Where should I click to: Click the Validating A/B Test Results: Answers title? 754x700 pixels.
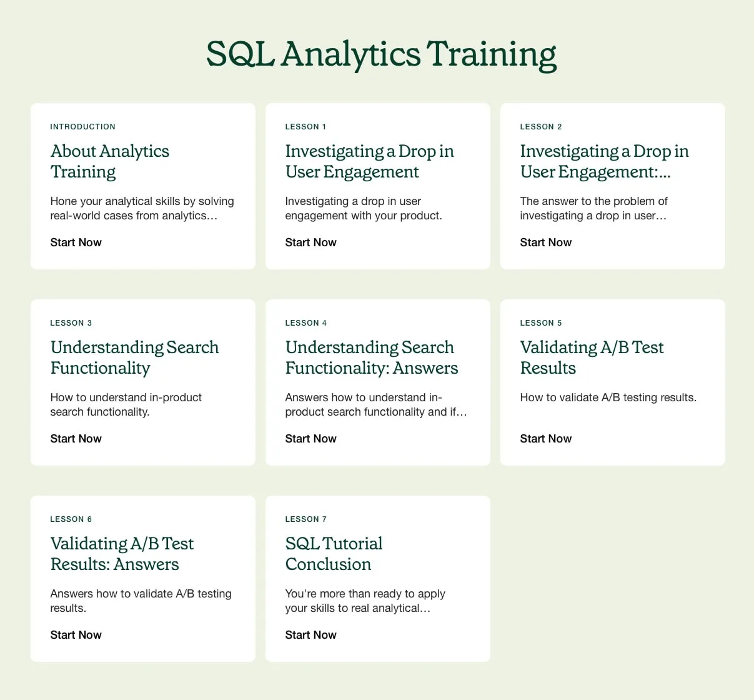(122, 554)
